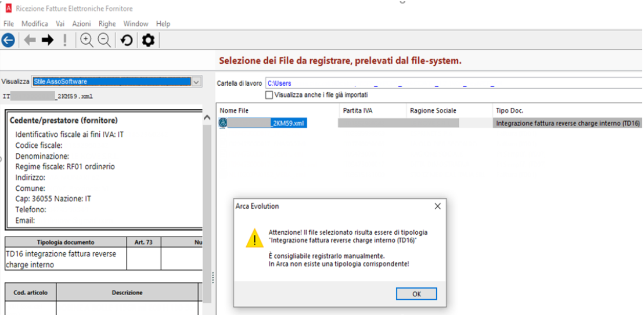Image resolution: width=644 pixels, height=316 pixels.
Task: Click the grey left arrow toolbar icon
Action: (30, 40)
